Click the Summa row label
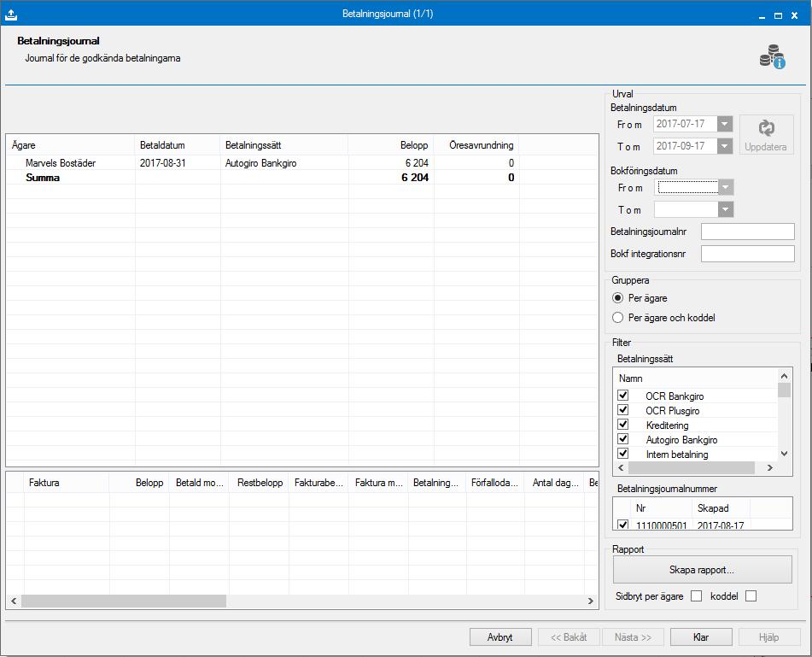The height and width of the screenshot is (657, 812). (43, 178)
